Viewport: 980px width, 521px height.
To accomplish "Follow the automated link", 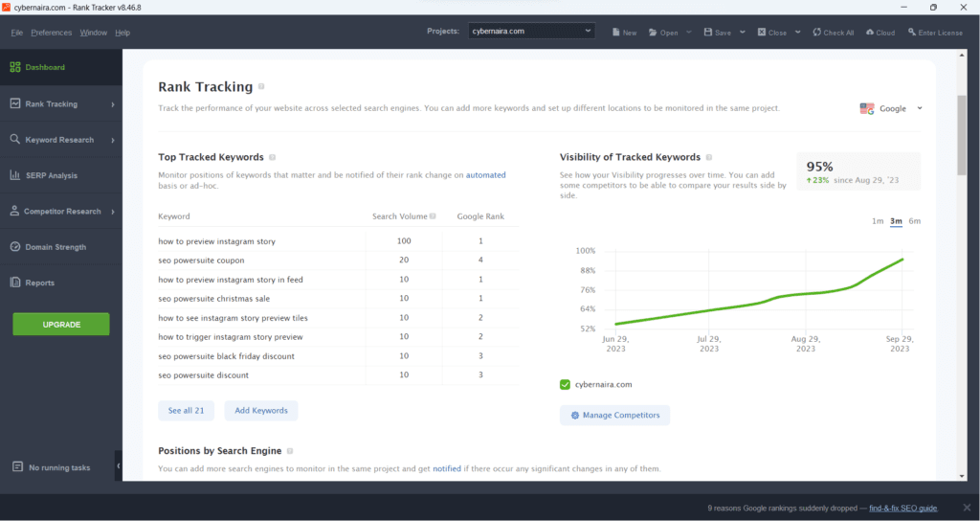I will (485, 175).
